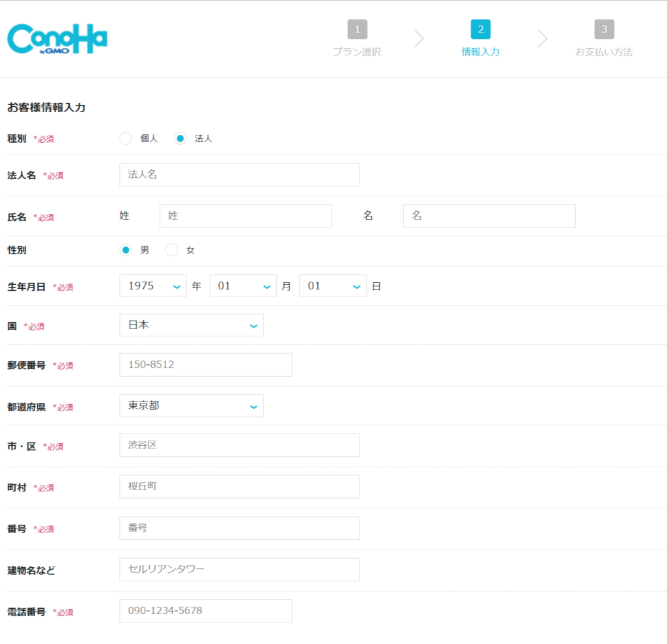Open the 都道府県 dropdown showing 東京都
667x644 pixels.
coord(191,405)
